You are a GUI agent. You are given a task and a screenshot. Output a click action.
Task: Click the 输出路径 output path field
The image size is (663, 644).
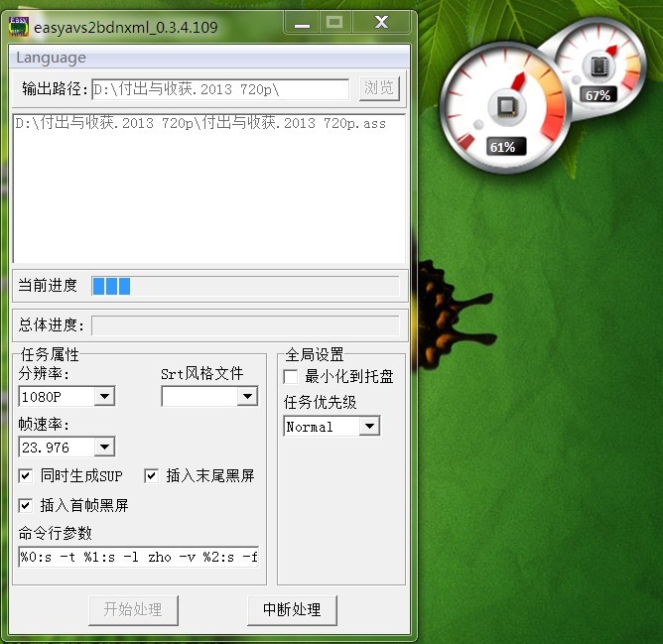219,89
